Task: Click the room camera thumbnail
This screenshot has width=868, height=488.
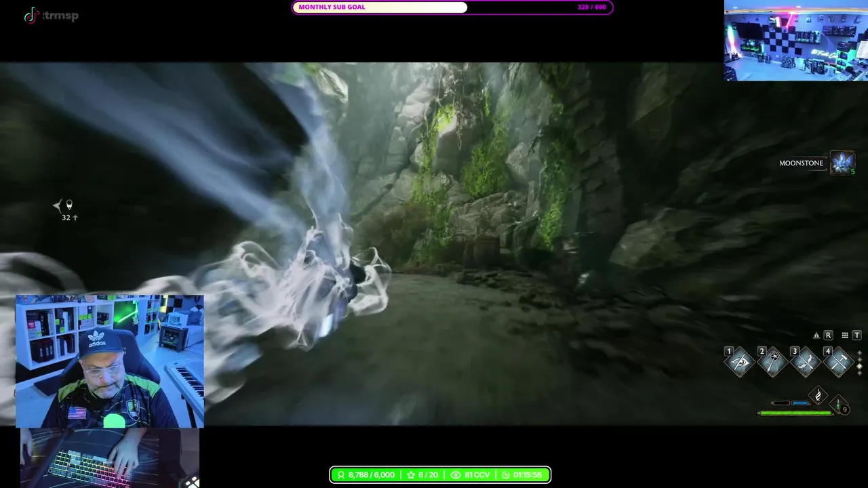Action: (x=795, y=41)
